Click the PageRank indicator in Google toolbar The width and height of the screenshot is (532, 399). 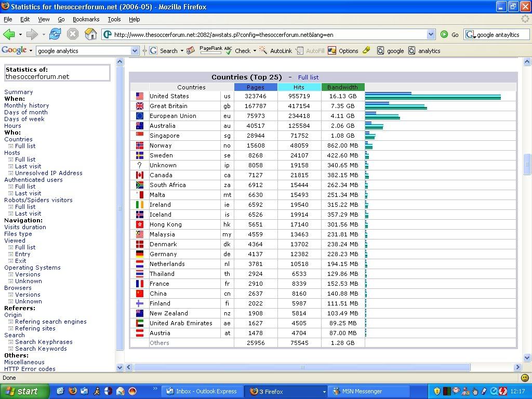coord(210,50)
